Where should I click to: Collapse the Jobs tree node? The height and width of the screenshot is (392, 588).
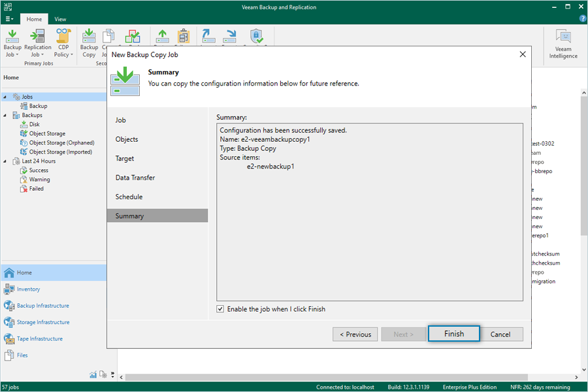[5, 97]
